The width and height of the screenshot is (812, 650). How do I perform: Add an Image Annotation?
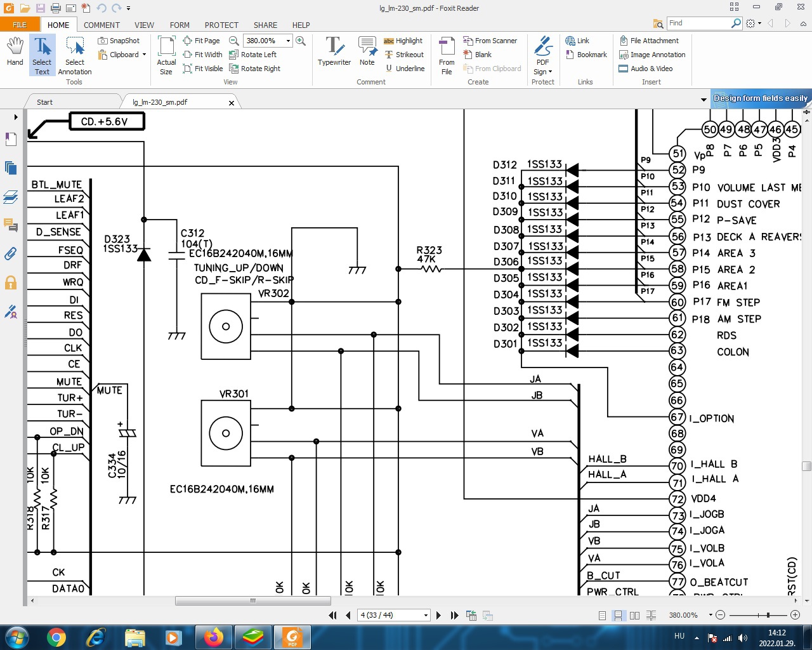[652, 55]
